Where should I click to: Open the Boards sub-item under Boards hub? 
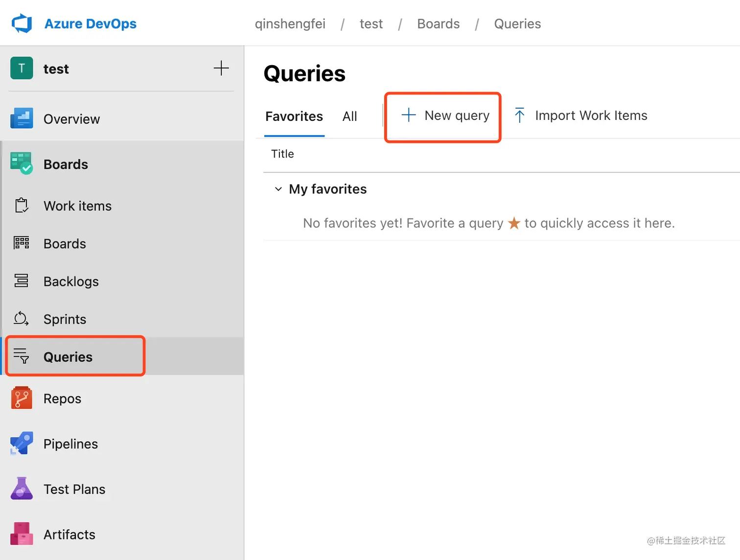[65, 244]
